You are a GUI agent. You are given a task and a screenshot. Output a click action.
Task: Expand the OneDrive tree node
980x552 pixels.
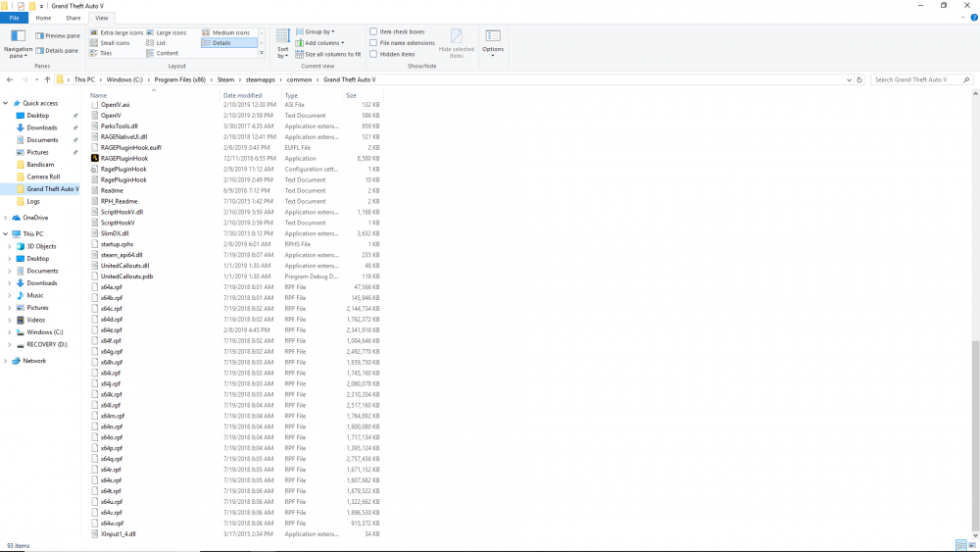tap(6, 218)
